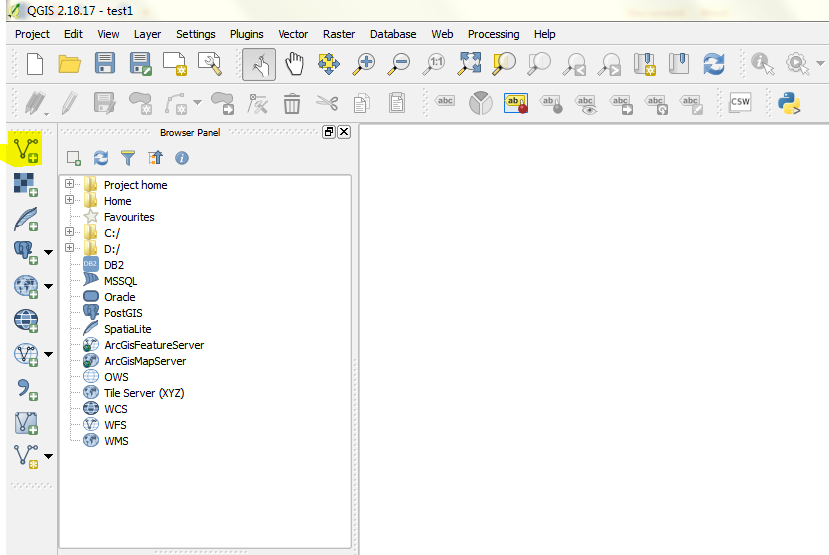Screen dimensions: 829x555
Task: Toggle Editing with the pencil icon
Action: [x=69, y=103]
